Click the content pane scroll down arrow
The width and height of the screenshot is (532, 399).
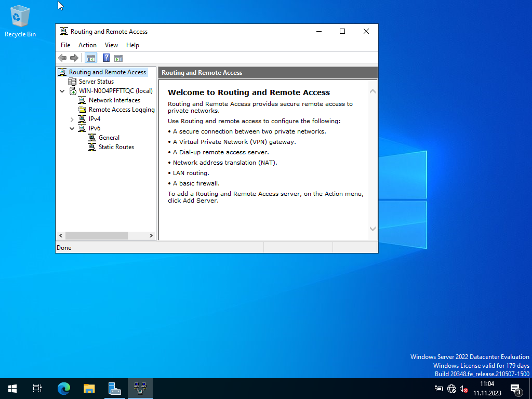coord(373,229)
